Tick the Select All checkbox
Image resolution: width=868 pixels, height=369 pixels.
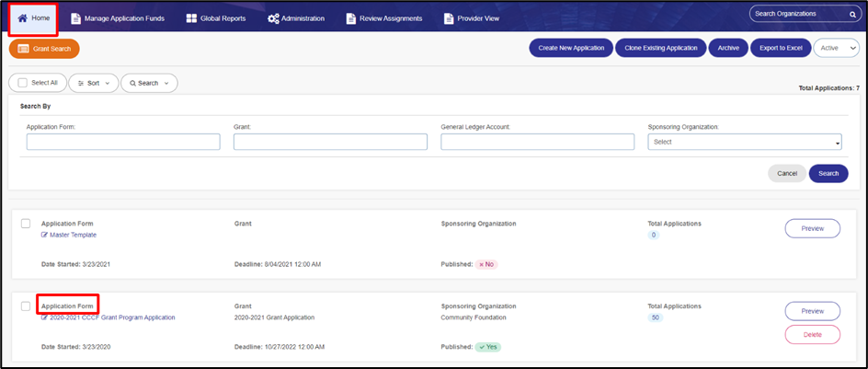(23, 83)
